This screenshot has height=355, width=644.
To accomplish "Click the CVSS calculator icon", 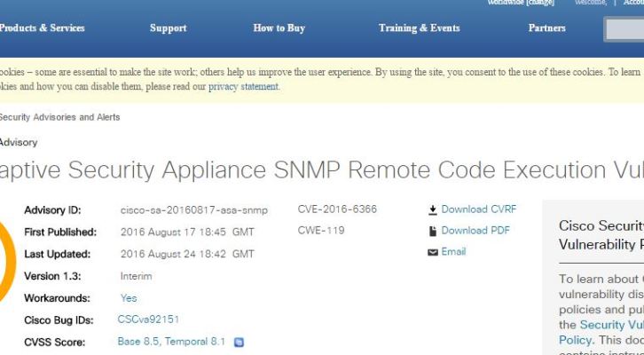I will pos(239,343).
